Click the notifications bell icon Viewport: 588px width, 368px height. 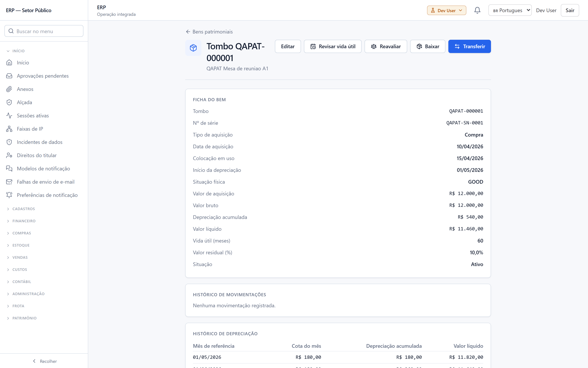[x=477, y=10]
